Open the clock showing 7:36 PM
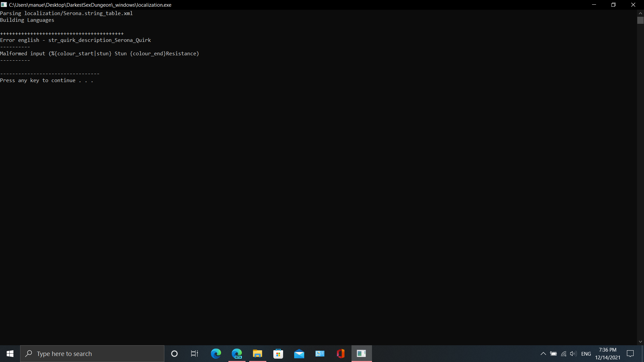 pyautogui.click(x=607, y=354)
